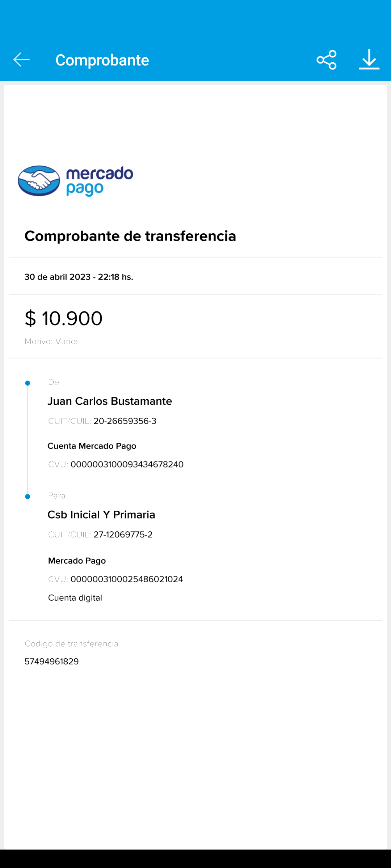391x868 pixels.
Task: Tap the recipient CUIT 27-12069775-2
Action: (x=123, y=535)
